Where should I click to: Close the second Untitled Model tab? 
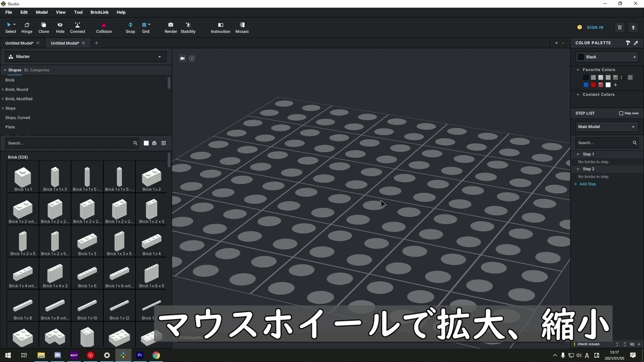tap(83, 43)
